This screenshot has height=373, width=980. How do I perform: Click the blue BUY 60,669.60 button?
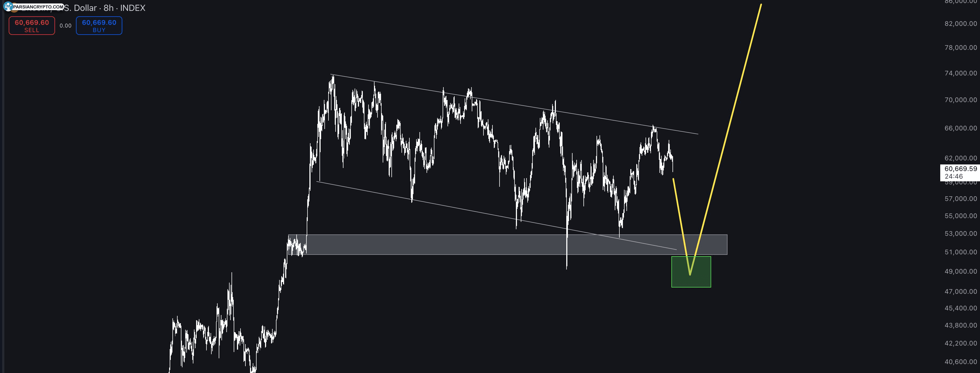(x=99, y=26)
